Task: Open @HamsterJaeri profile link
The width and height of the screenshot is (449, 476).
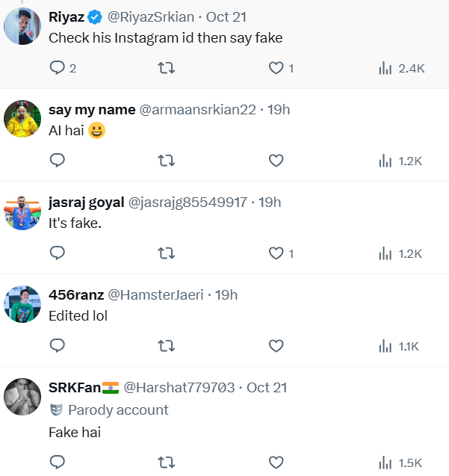Action: point(155,294)
